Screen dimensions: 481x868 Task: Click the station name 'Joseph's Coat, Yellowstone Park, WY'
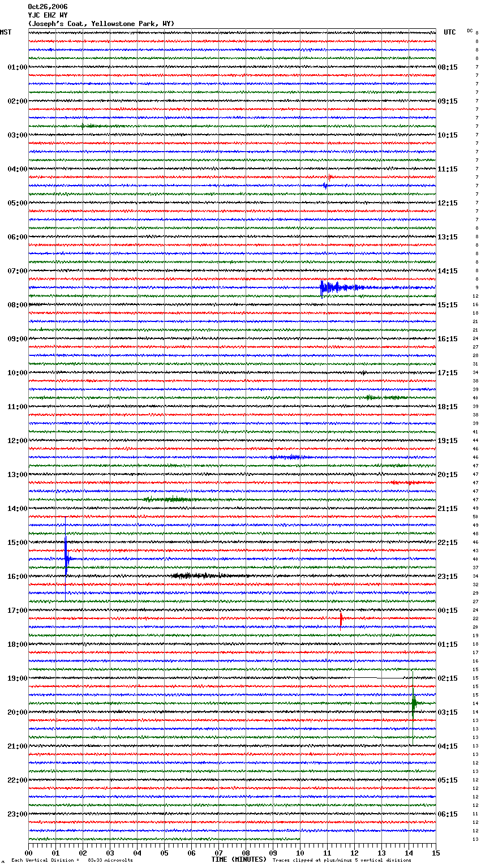pyautogui.click(x=101, y=24)
